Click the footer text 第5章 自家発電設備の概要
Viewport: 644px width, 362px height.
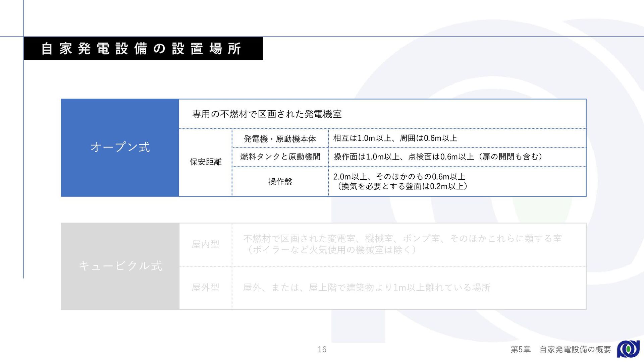coord(561,350)
